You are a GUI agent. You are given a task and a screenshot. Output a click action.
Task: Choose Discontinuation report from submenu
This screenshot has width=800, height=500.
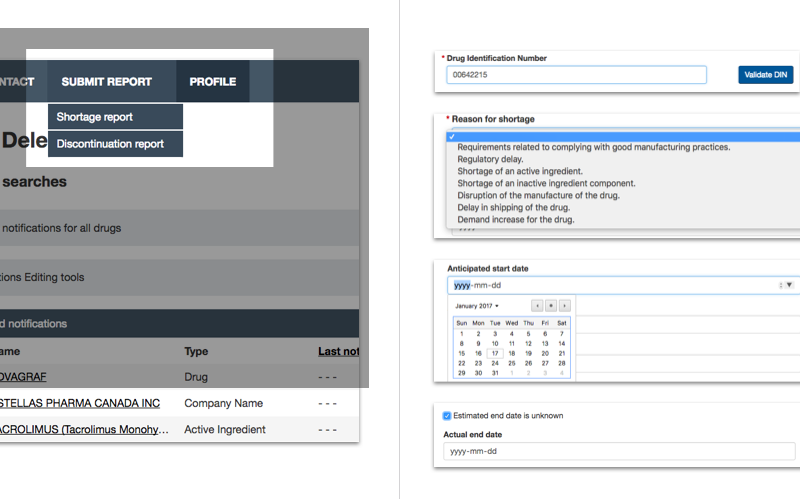[110, 144]
